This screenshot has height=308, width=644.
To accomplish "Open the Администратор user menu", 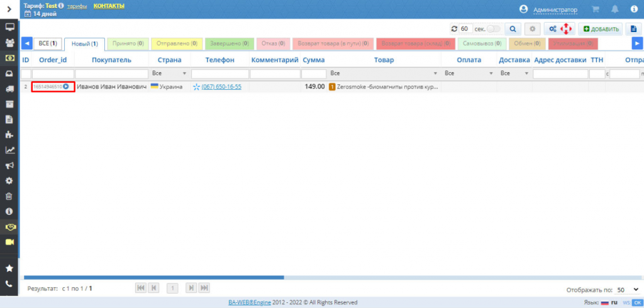I will [555, 9].
